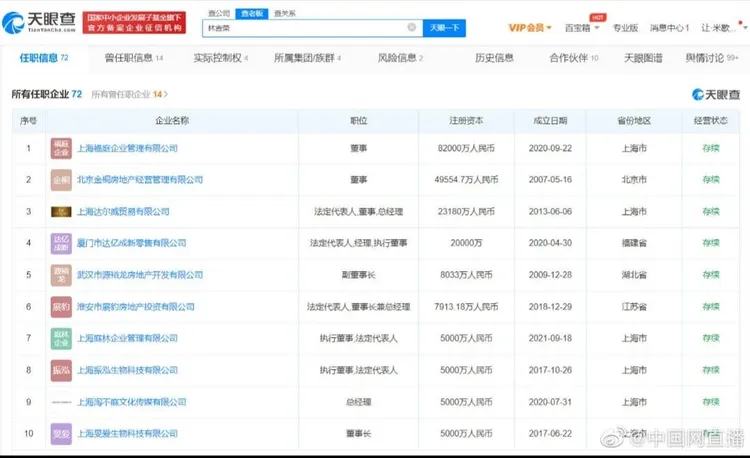Image resolution: width=750 pixels, height=458 pixels.
Task: Expand the 百宝箱 dropdown
Action: click(582, 28)
